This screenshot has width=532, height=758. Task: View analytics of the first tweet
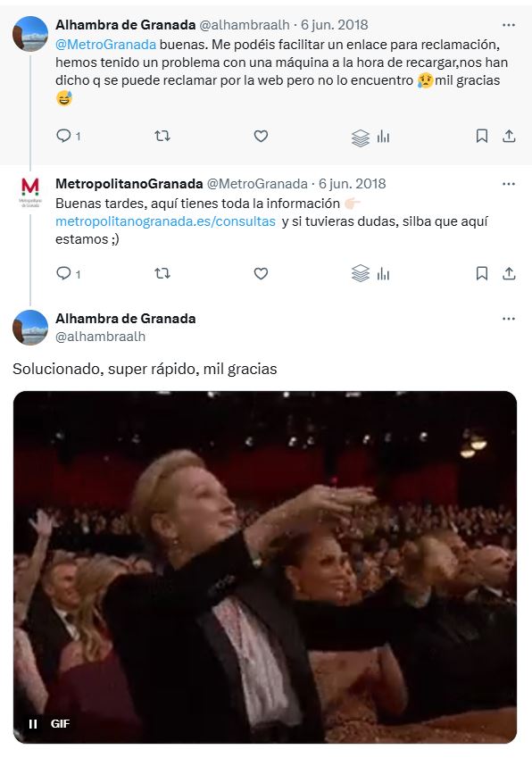pyautogui.click(x=383, y=137)
